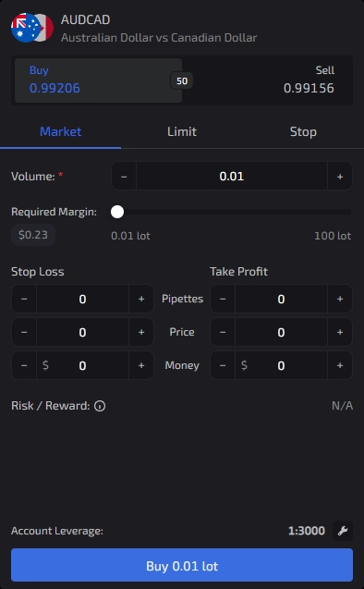The image size is (364, 589).
Task: Decrease Take Profit money value
Action: (x=223, y=365)
